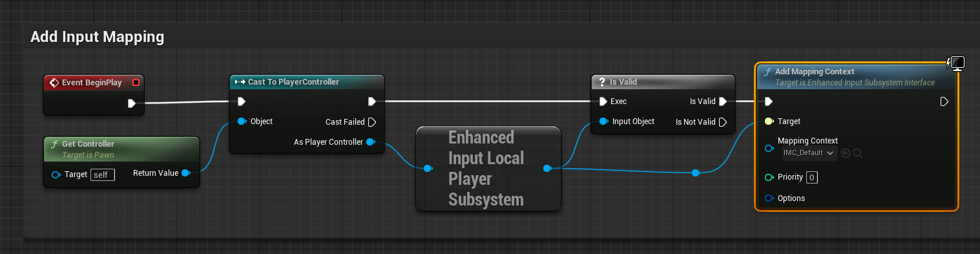This screenshot has height=254, width=980.
Task: Click the Priority input pin
Action: (x=769, y=177)
